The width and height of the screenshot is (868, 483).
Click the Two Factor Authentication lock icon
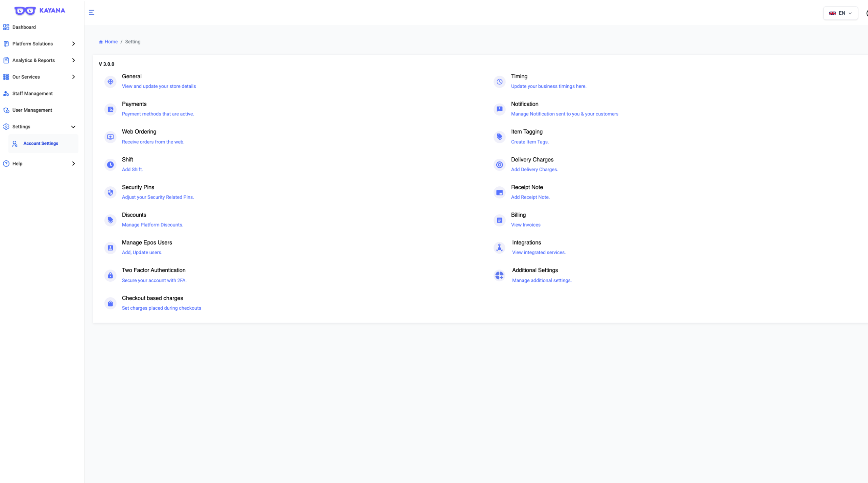pos(110,276)
